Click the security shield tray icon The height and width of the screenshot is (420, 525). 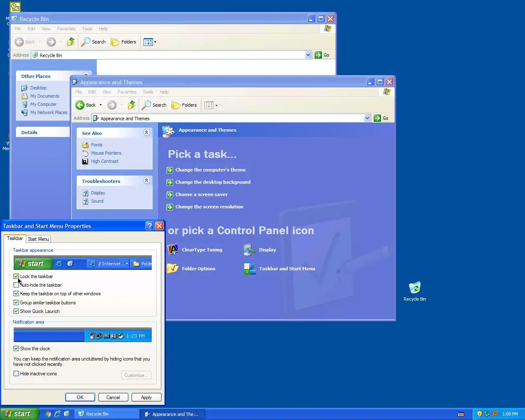click(x=479, y=414)
